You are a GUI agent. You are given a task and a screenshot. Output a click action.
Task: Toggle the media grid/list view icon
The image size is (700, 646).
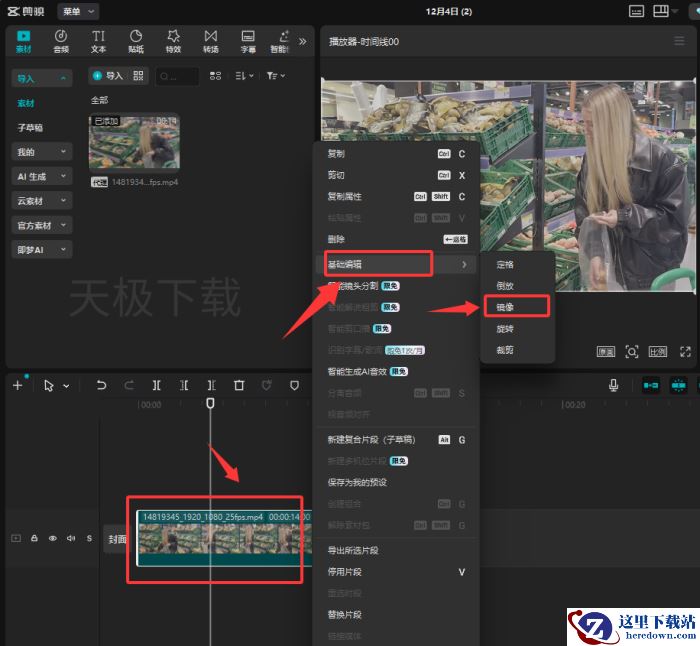click(x=215, y=76)
